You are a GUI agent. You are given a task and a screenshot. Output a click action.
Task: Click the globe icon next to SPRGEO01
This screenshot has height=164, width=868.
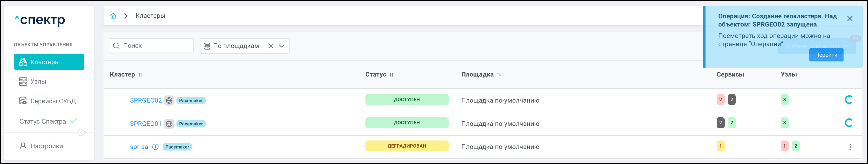169,124
